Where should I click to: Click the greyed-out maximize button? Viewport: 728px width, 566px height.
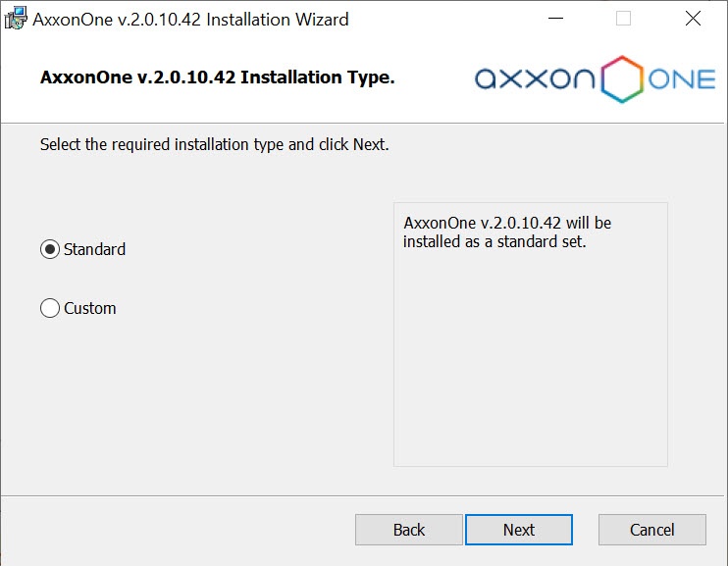[623, 19]
